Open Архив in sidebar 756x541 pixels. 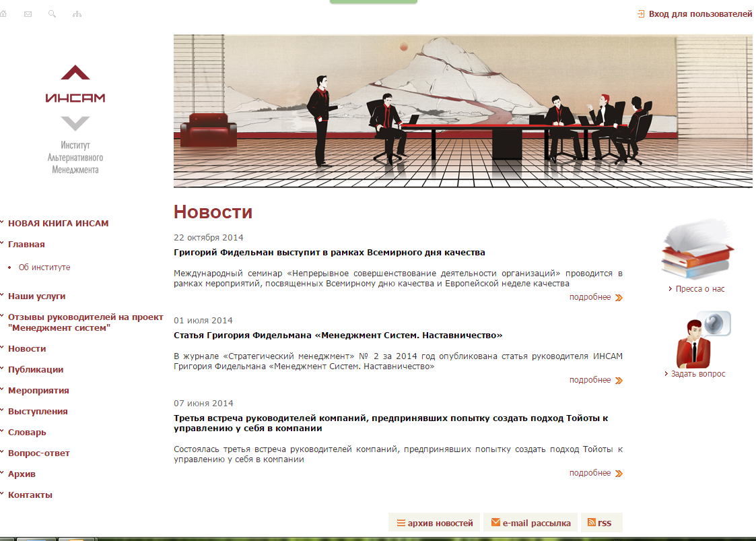pos(22,474)
